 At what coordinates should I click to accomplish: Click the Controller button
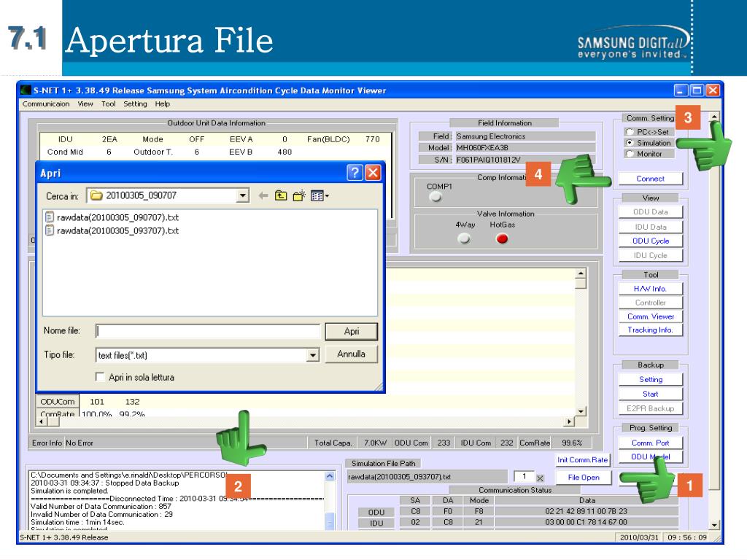click(650, 303)
